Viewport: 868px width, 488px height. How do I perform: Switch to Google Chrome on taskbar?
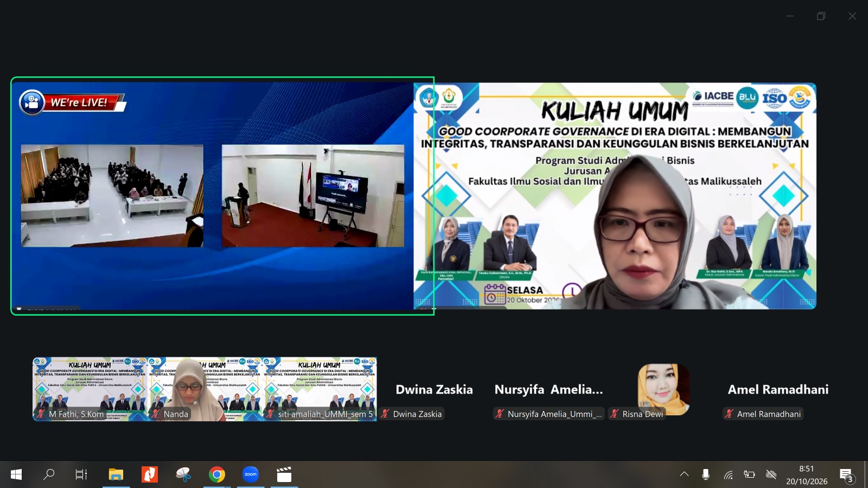(217, 475)
